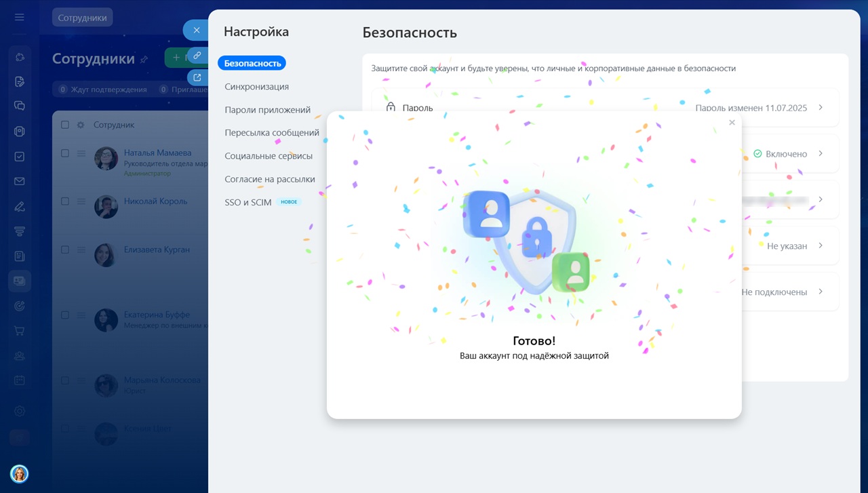Click the user avatar at bottom left
Image resolution: width=868 pixels, height=493 pixels.
(x=20, y=473)
